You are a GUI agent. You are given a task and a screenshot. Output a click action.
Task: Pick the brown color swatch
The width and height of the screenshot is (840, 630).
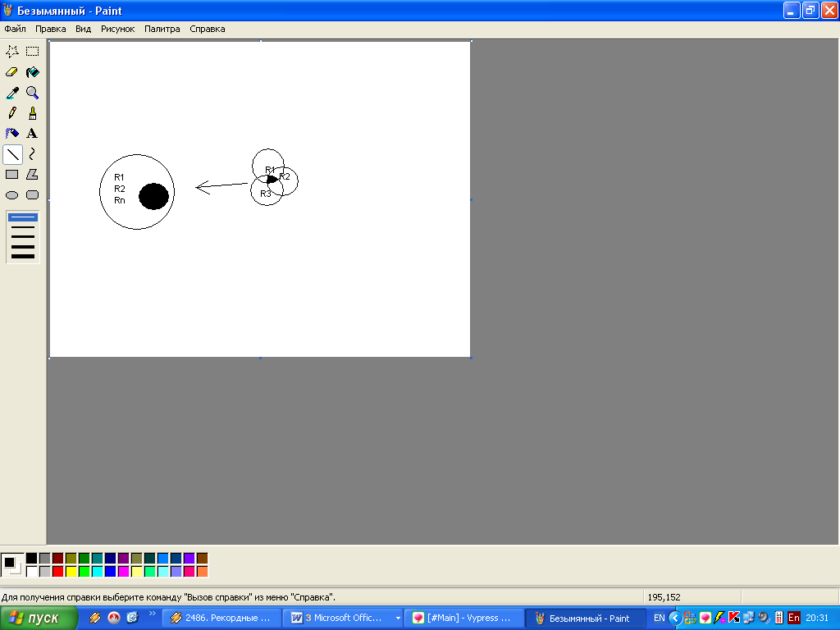click(202, 559)
